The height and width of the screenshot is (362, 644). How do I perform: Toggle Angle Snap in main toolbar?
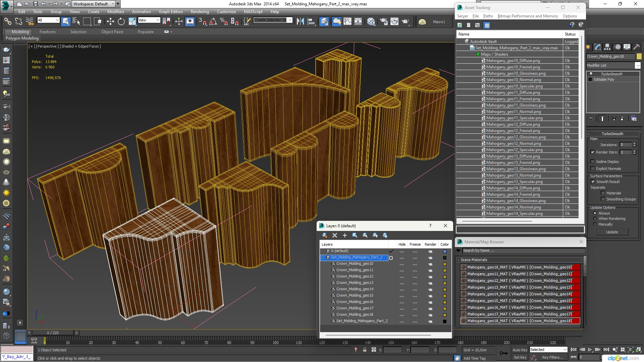213,22
